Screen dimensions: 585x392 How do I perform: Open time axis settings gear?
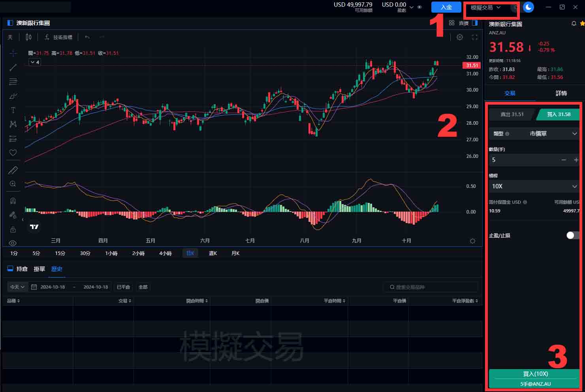tap(472, 241)
